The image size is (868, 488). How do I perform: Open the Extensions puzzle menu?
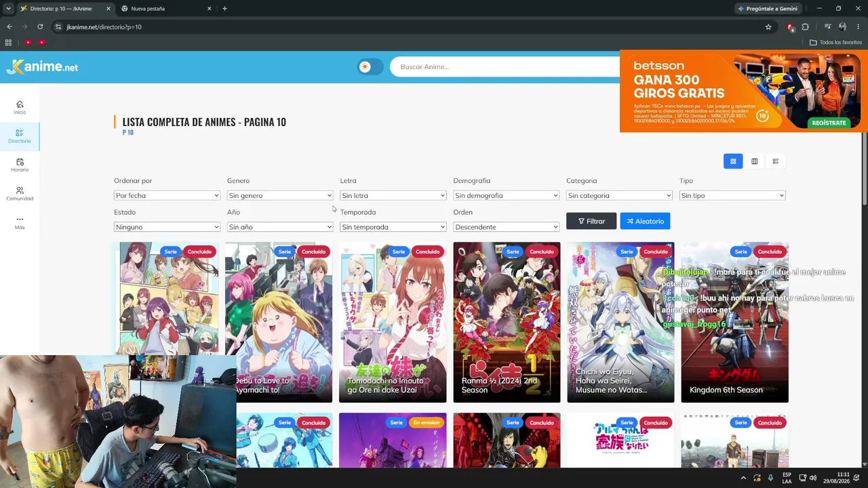point(805,27)
